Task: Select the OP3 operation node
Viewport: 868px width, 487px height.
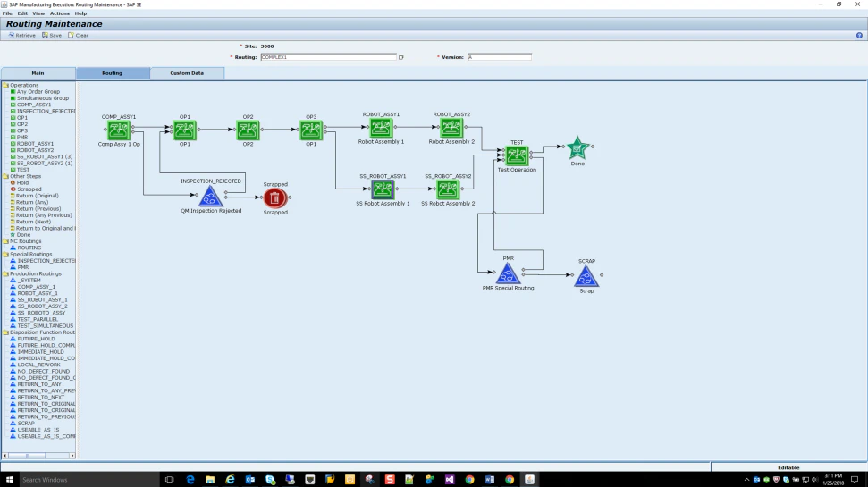Action: 311,130
